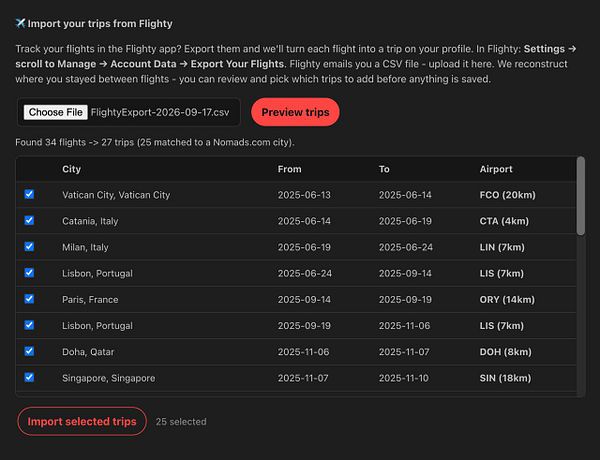
Task: Click the DOH (8km) airport cell
Action: (x=506, y=352)
